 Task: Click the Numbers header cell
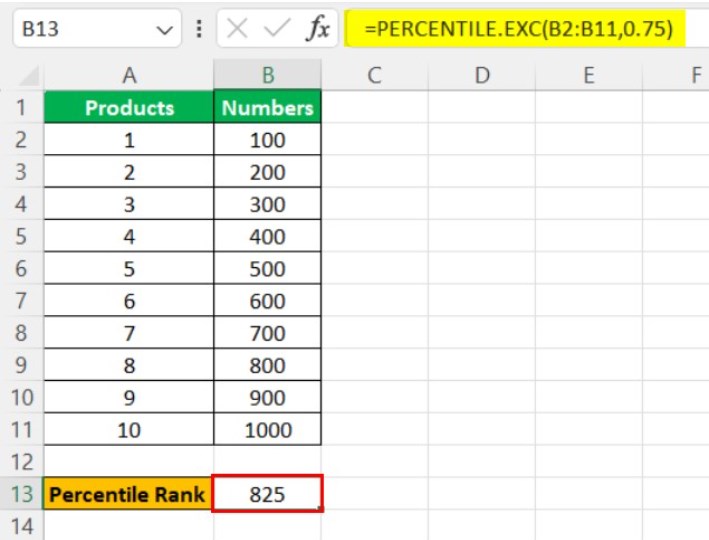(267, 107)
